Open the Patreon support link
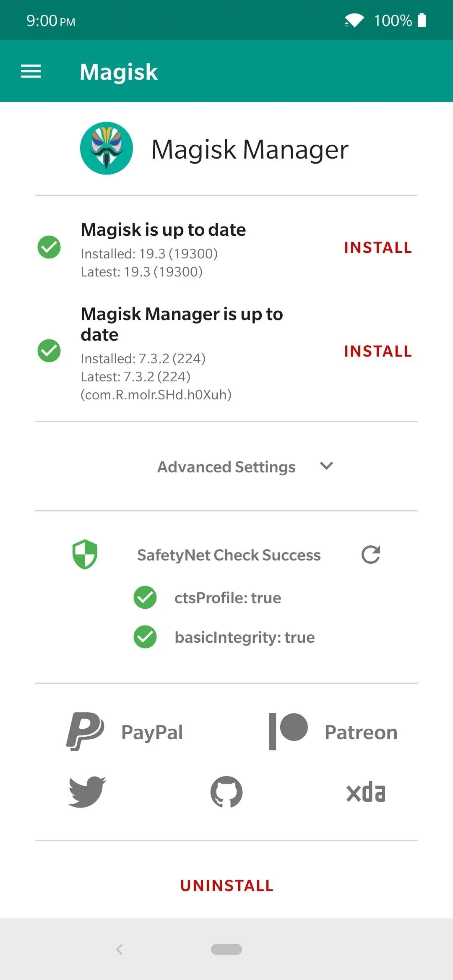Screen dimensions: 453x980 pos(333,732)
